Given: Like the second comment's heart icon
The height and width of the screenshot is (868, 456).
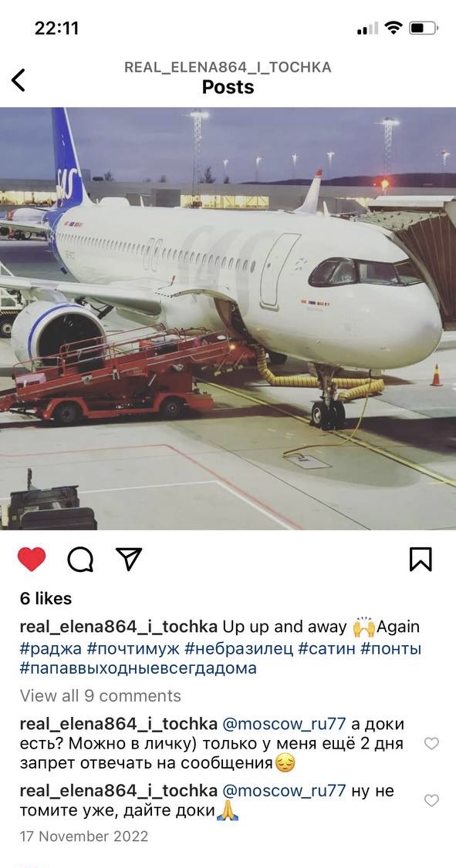Looking at the screenshot, I should tap(431, 800).
